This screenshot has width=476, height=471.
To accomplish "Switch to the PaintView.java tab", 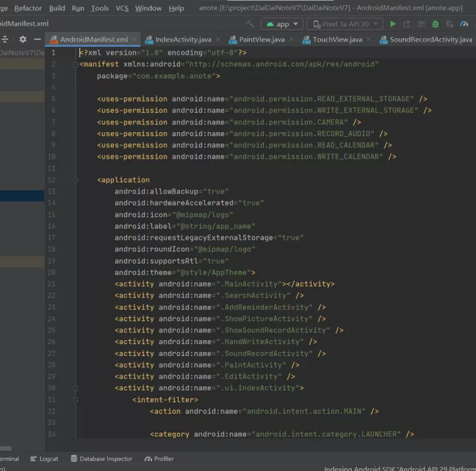I will click(x=261, y=40).
